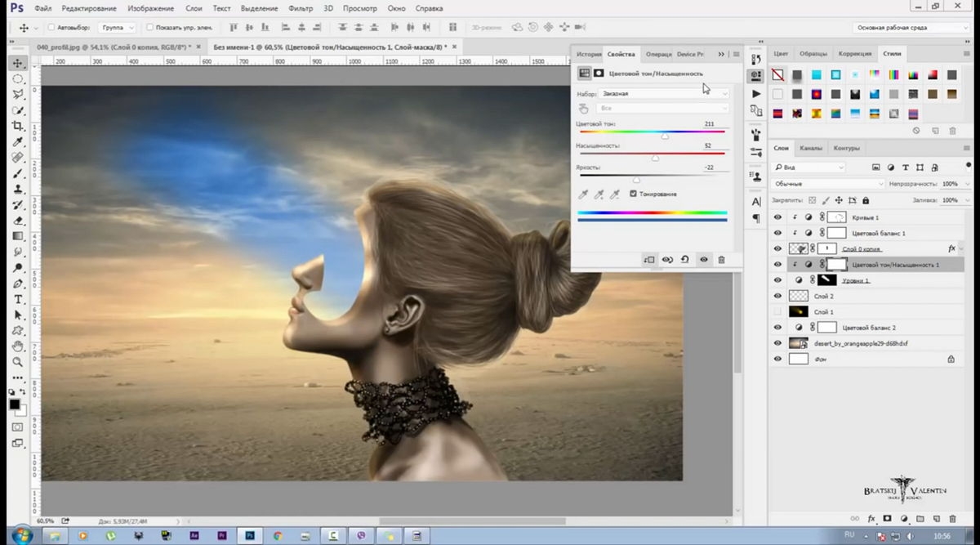Select the Clone Stamp tool
Screen dimensions: 980x545
[x=18, y=189]
